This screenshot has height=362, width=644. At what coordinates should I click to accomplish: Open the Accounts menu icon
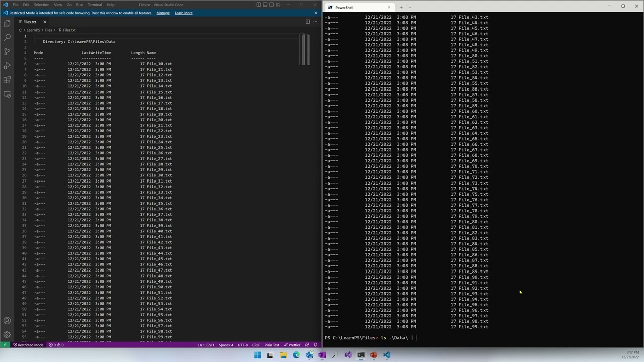pos(7,321)
